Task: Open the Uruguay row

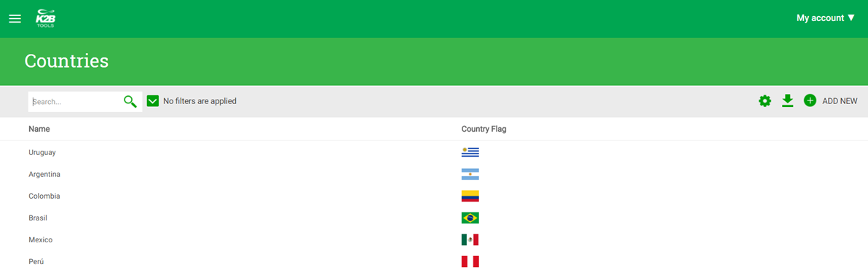Action: (42, 152)
